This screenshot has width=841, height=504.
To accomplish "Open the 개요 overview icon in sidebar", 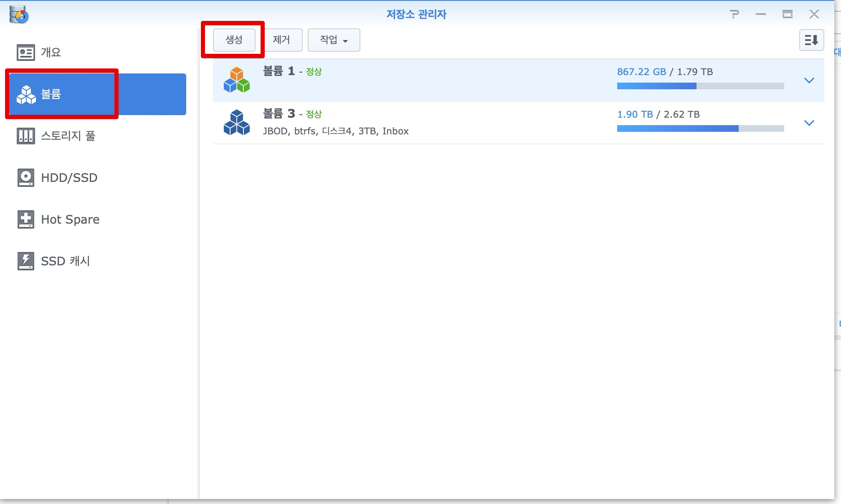I will click(x=25, y=53).
